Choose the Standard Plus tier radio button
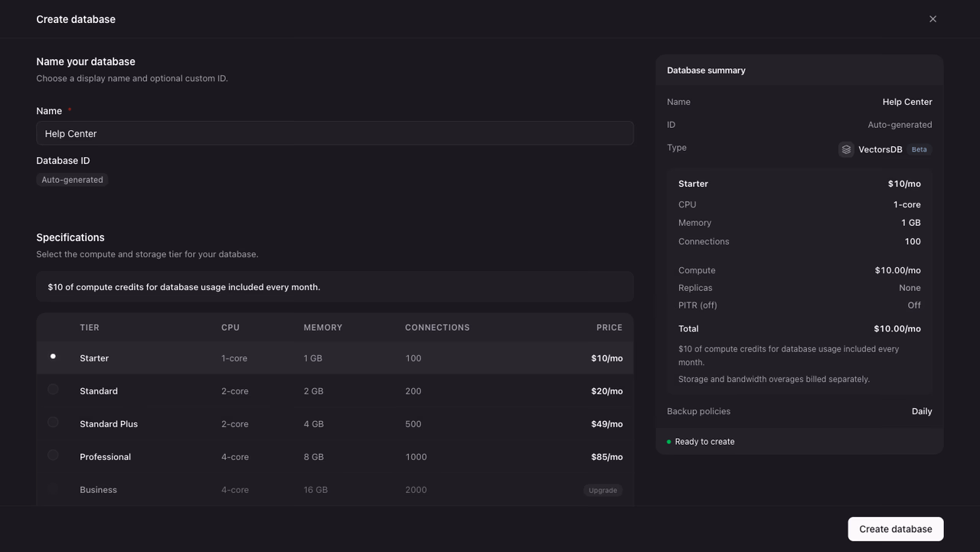 pyautogui.click(x=53, y=423)
